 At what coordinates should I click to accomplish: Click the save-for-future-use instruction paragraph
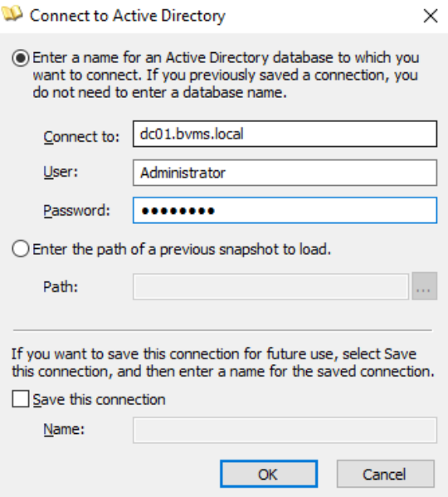pos(222,363)
